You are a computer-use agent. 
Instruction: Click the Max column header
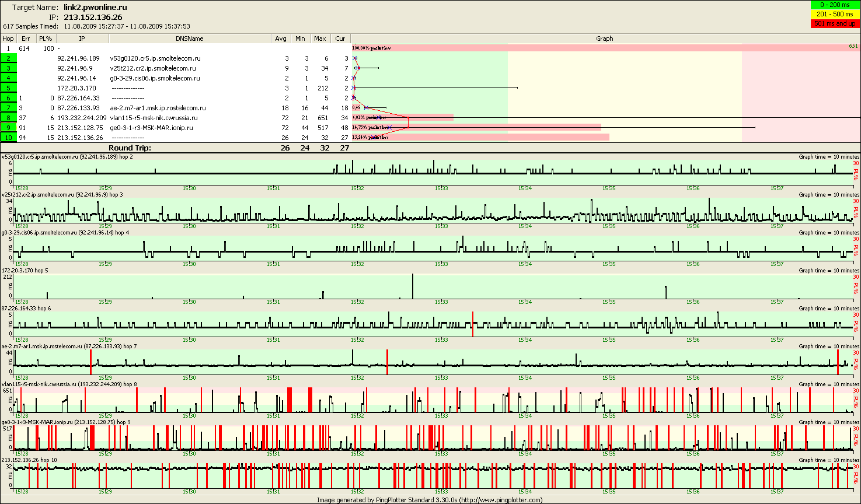(x=320, y=38)
